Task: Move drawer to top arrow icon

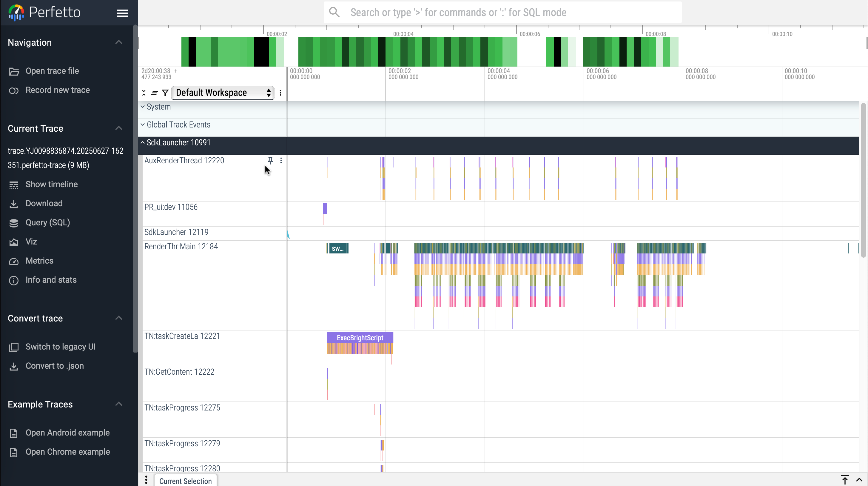Action: (845, 480)
